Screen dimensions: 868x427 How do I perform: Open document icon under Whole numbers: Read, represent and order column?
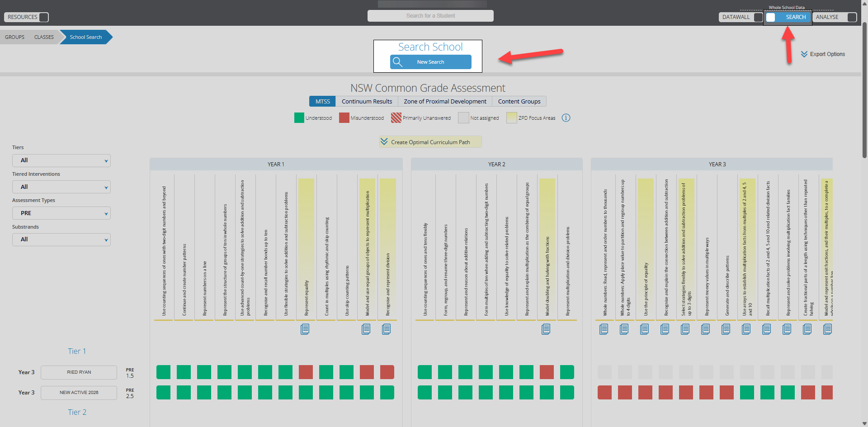click(604, 329)
